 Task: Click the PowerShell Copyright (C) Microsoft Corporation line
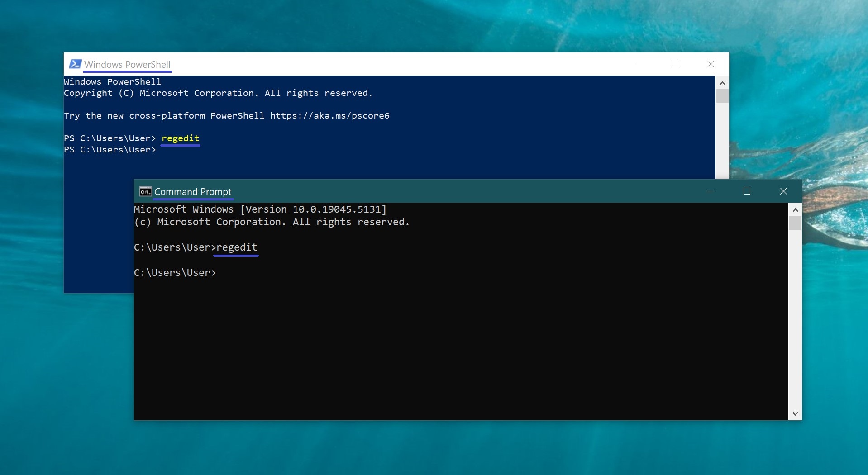coord(218,93)
